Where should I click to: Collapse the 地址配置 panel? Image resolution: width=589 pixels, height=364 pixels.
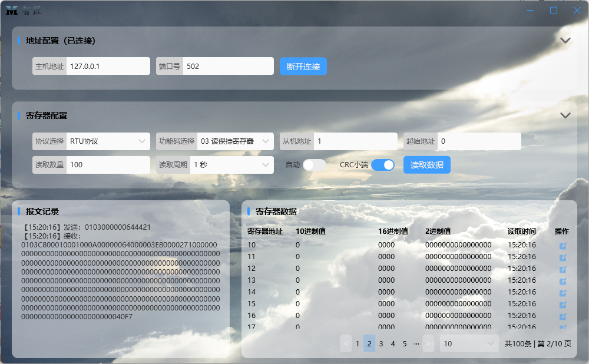coord(565,40)
